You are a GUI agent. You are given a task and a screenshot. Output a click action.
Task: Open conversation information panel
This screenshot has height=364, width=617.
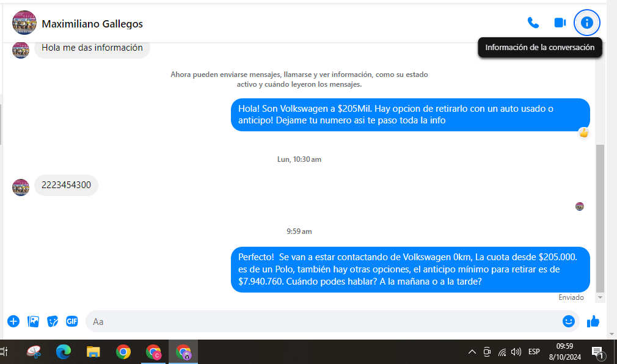click(586, 23)
